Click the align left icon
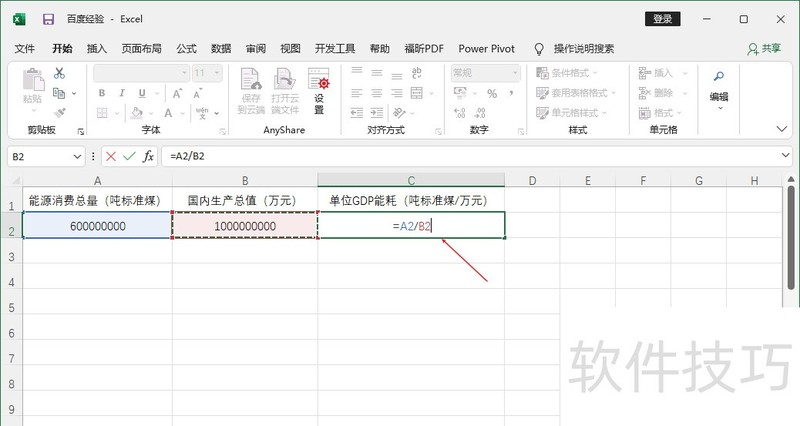 [357, 93]
